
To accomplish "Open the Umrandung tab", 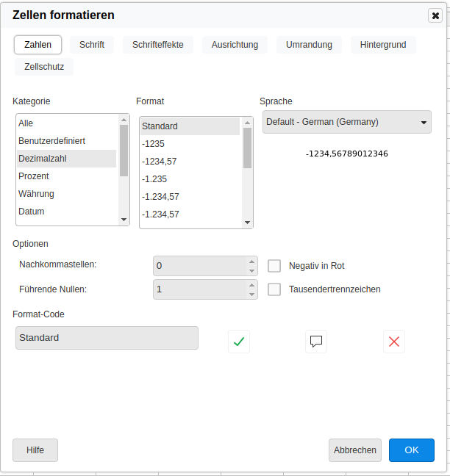I will [x=309, y=45].
